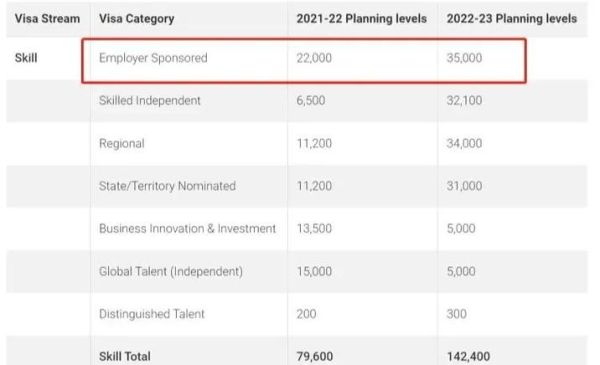Select the Employer Sponsored category cell

point(153,58)
